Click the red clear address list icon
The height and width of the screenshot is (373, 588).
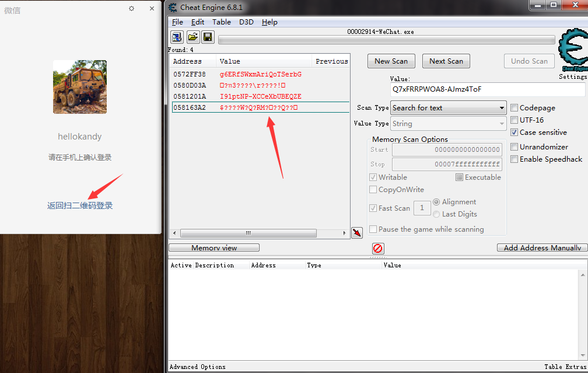click(378, 249)
